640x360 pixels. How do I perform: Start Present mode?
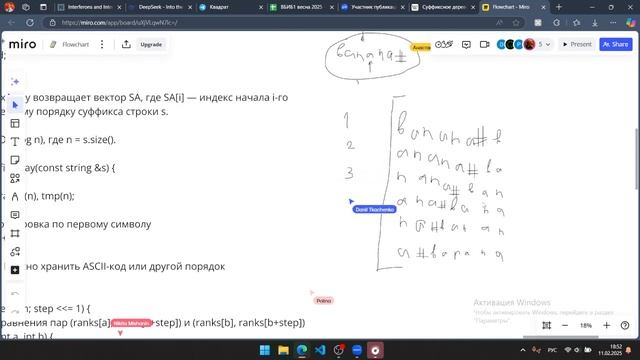pos(577,44)
